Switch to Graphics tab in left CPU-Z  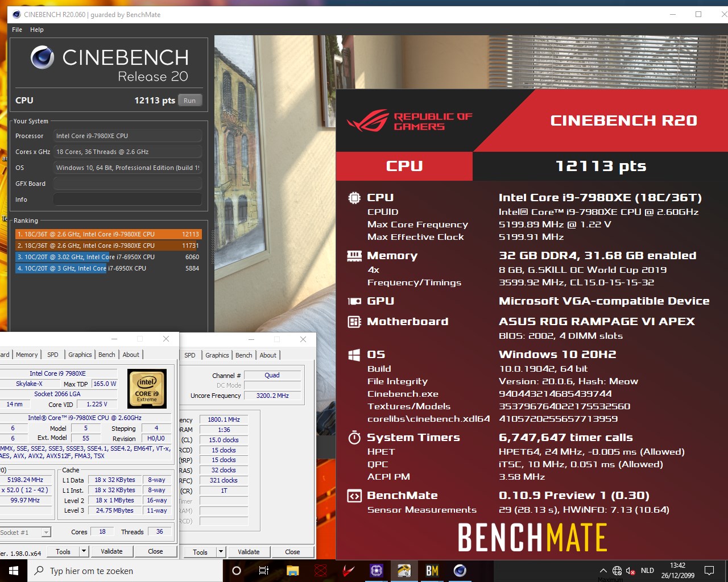pyautogui.click(x=80, y=355)
